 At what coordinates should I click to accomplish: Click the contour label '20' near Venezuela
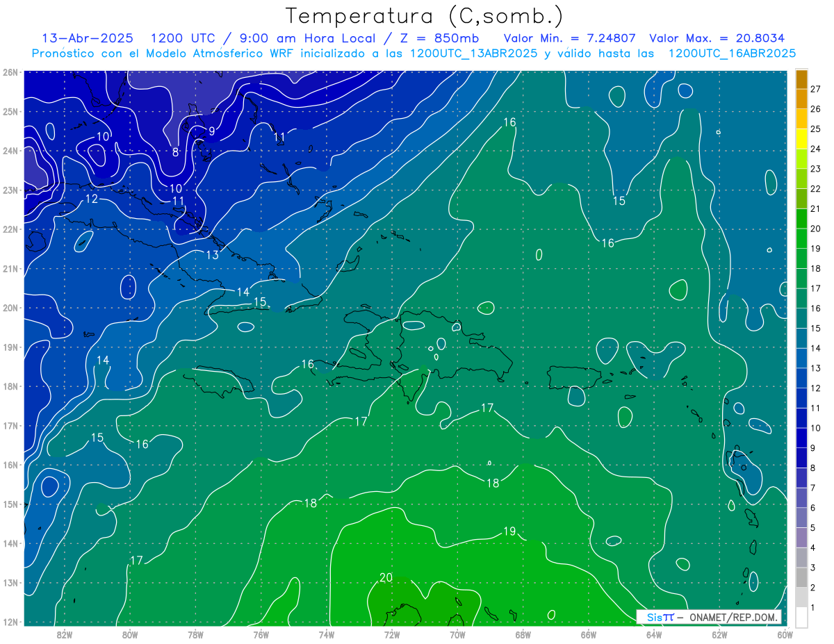click(x=386, y=577)
